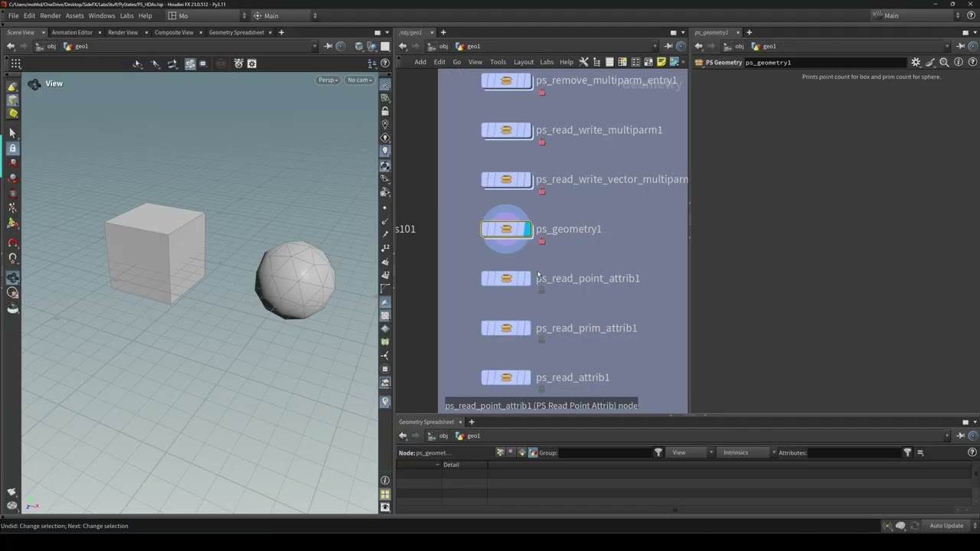This screenshot has width=980, height=551.
Task: Click the Attributes filter input field
Action: [x=854, y=452]
